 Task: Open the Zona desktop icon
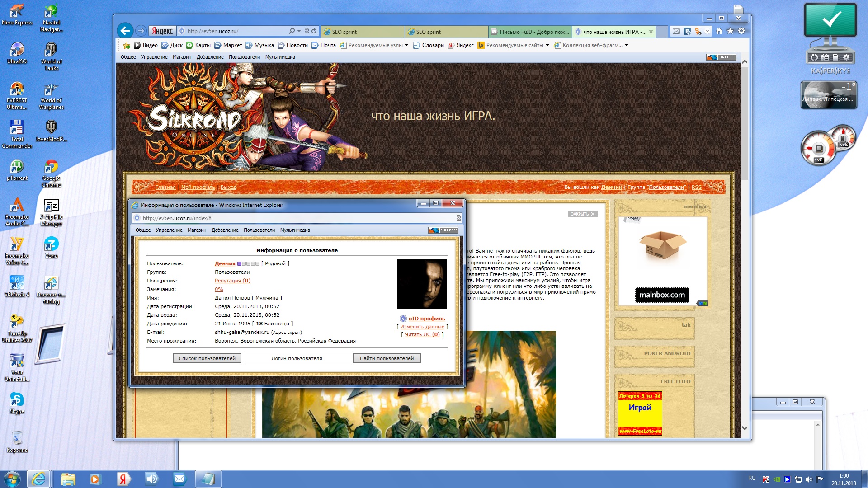[51, 248]
